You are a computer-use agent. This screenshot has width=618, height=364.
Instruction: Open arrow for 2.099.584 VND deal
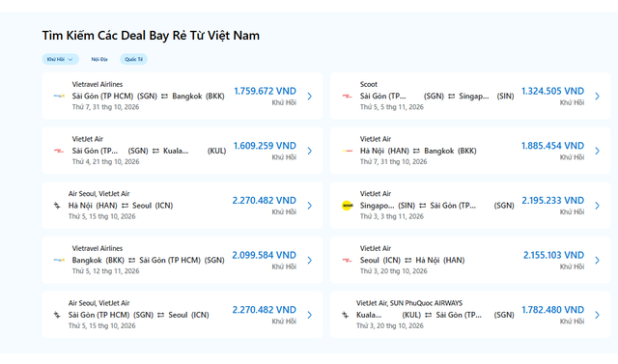point(310,261)
